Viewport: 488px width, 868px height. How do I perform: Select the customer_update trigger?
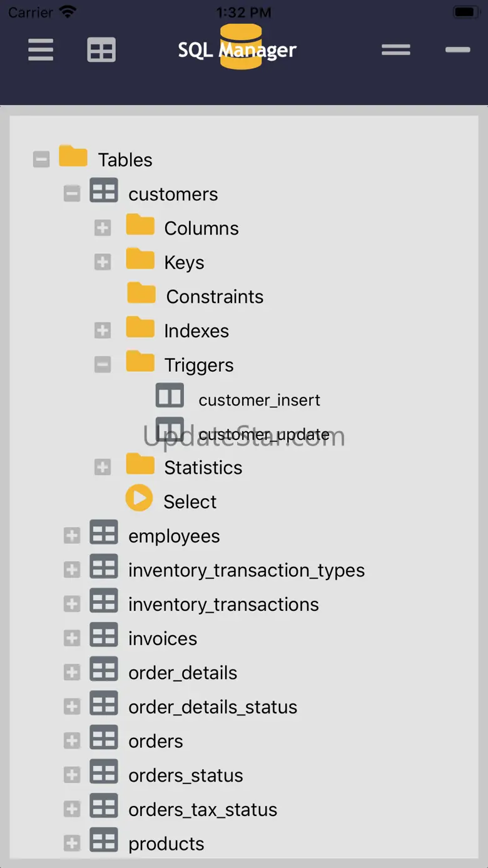263,434
